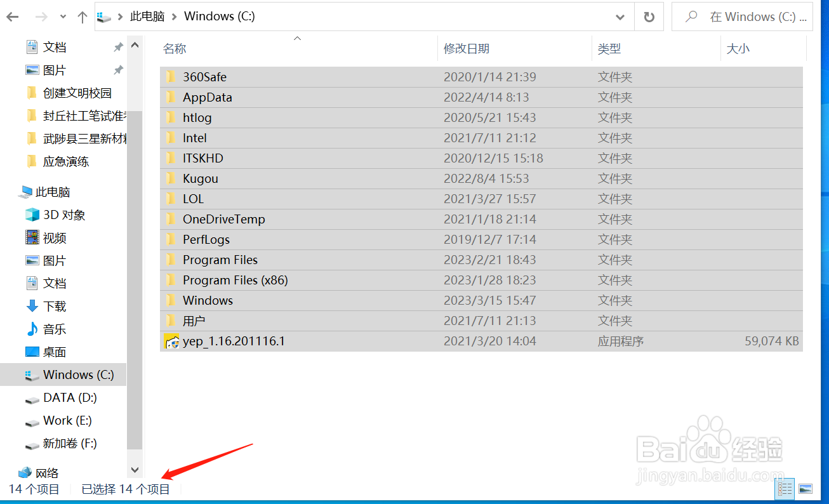
Task: Sort by the 大小 column header
Action: 738,49
